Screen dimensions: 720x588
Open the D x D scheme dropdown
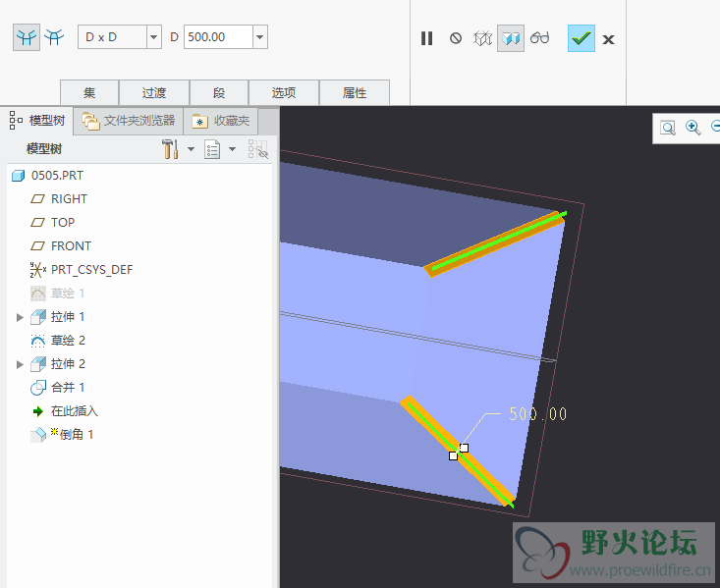[x=153, y=37]
